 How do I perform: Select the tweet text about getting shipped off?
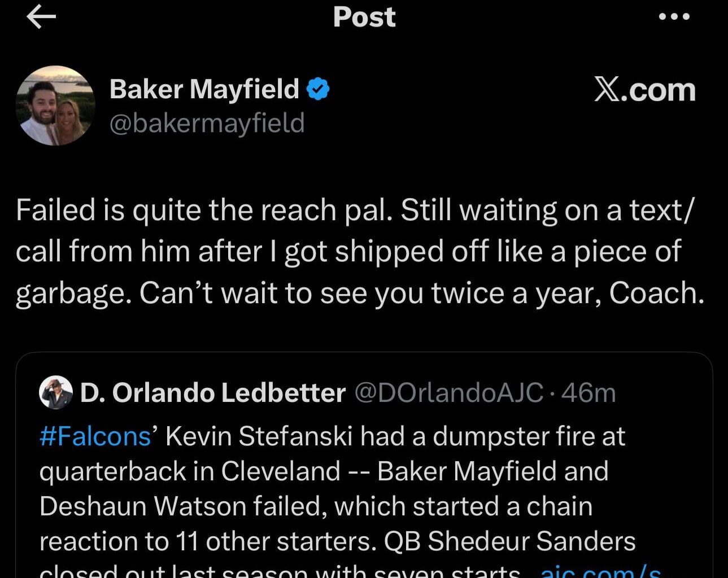(347, 251)
